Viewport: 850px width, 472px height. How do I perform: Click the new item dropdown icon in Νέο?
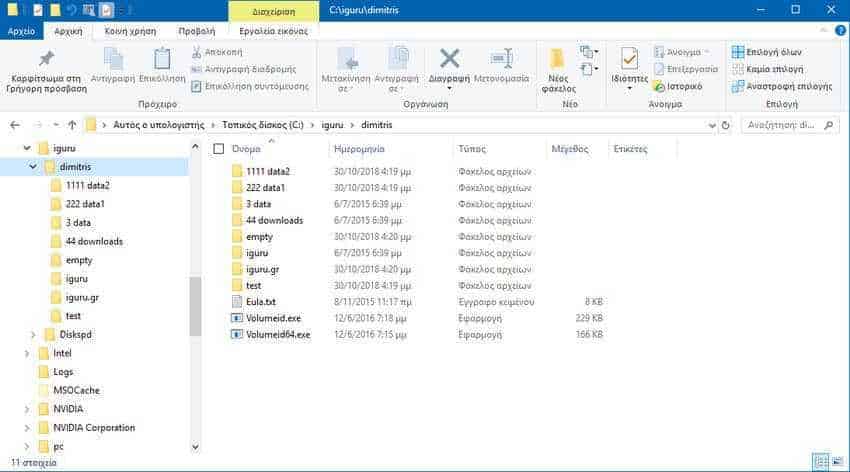coord(589,52)
